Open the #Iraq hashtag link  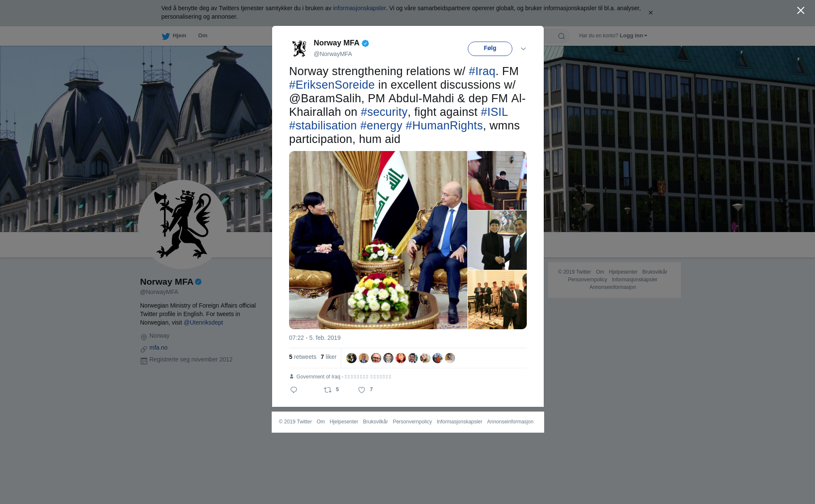click(482, 71)
